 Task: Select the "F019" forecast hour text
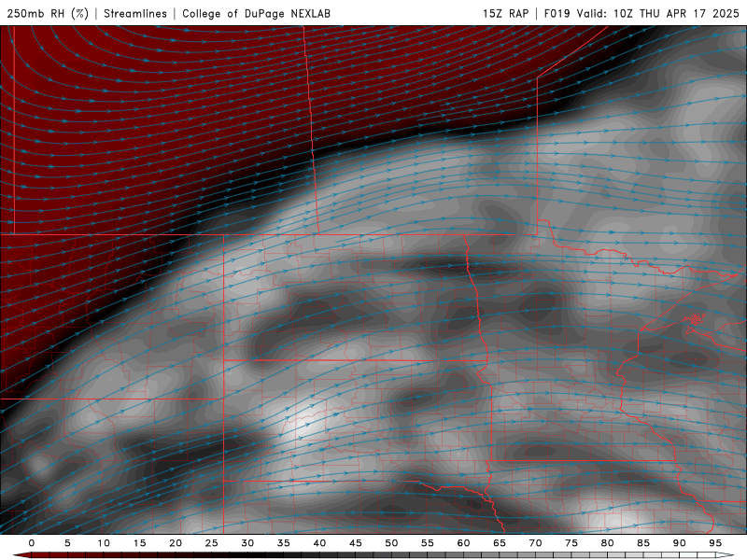pos(557,13)
